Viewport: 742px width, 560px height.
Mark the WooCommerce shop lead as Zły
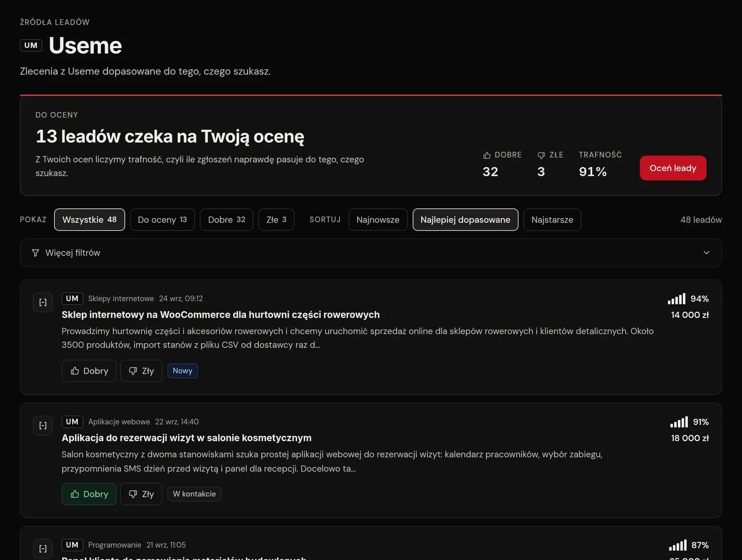tap(141, 371)
